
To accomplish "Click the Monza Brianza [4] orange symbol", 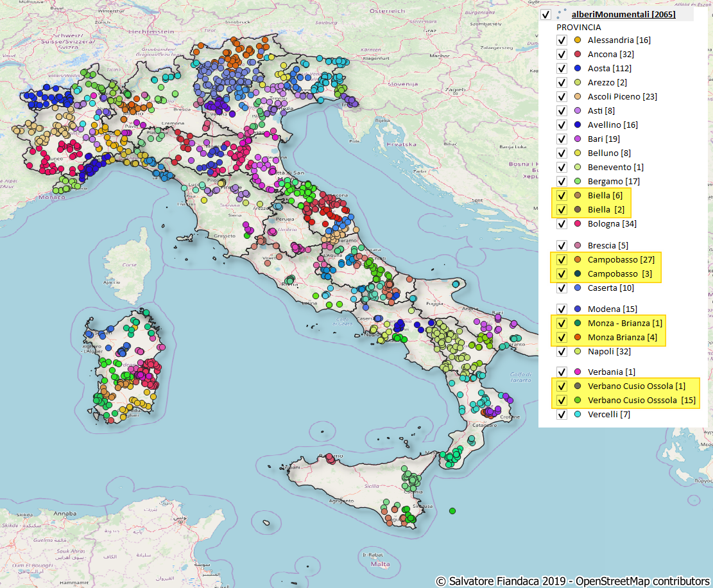I will coord(577,337).
